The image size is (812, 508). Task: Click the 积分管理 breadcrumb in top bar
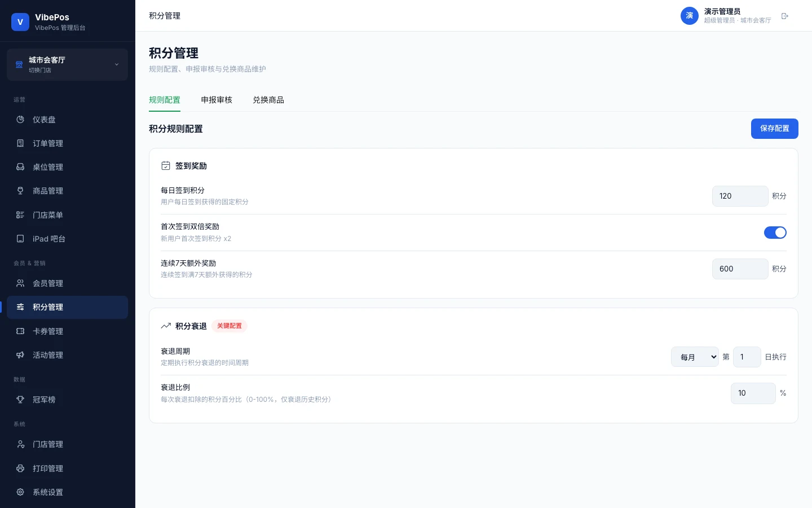click(165, 16)
